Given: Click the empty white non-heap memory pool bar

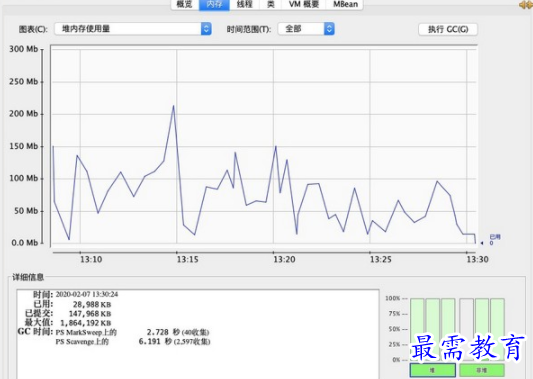Looking at the screenshot, I should tap(466, 329).
